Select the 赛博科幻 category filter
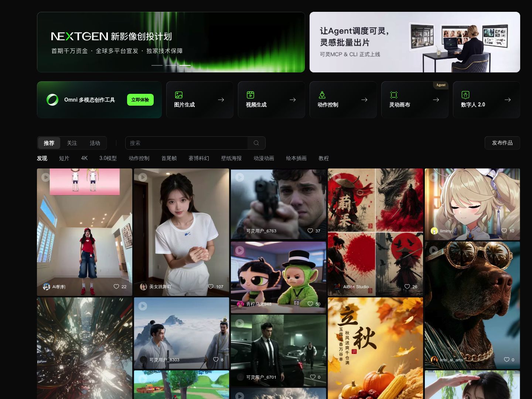Screen dimensions: 532x399 click(x=199, y=158)
